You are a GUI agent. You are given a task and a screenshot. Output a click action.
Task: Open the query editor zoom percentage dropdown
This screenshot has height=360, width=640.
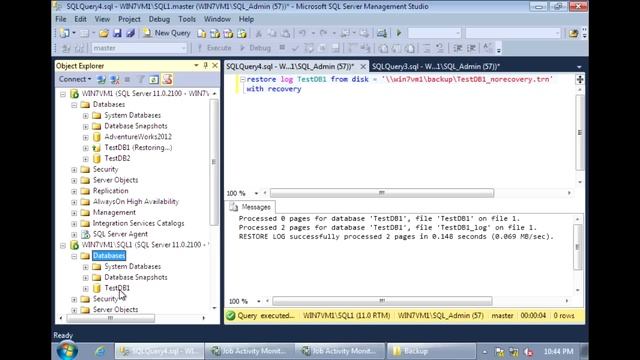[x=256, y=193]
